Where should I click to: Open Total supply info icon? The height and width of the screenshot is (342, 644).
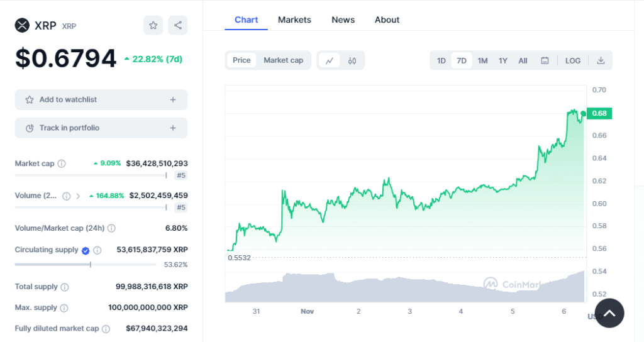point(65,287)
